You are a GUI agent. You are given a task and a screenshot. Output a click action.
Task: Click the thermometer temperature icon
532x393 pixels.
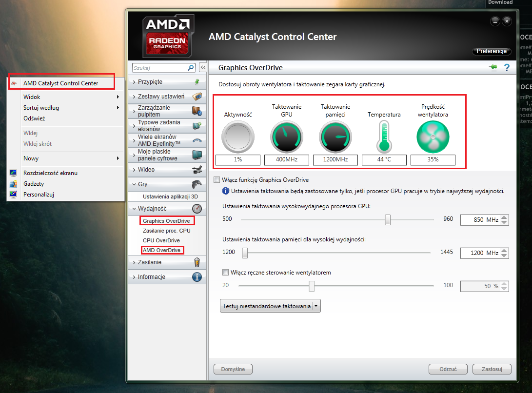pos(384,137)
